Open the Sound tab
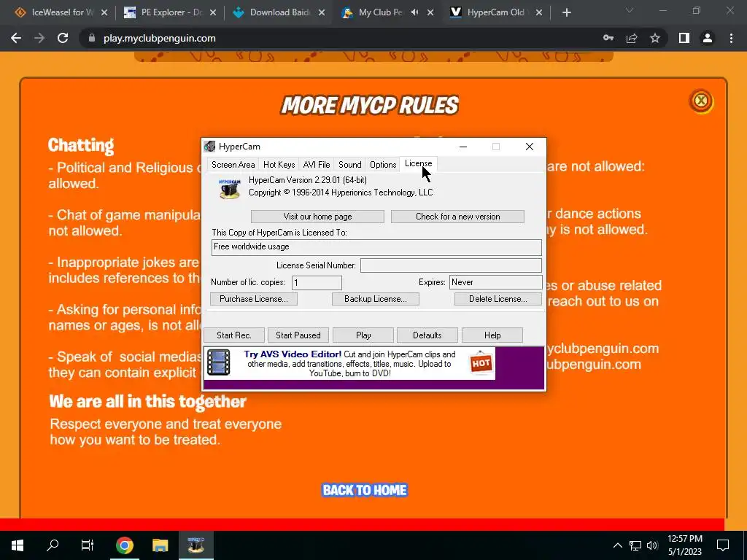This screenshot has height=560, width=747. [x=349, y=165]
